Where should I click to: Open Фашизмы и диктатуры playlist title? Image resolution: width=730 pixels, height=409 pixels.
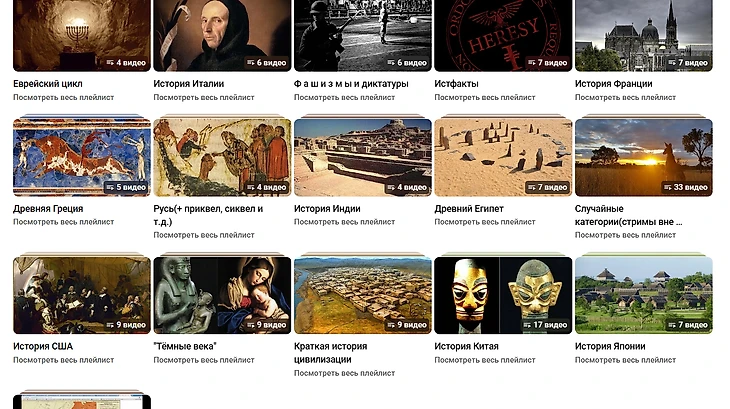(x=351, y=84)
